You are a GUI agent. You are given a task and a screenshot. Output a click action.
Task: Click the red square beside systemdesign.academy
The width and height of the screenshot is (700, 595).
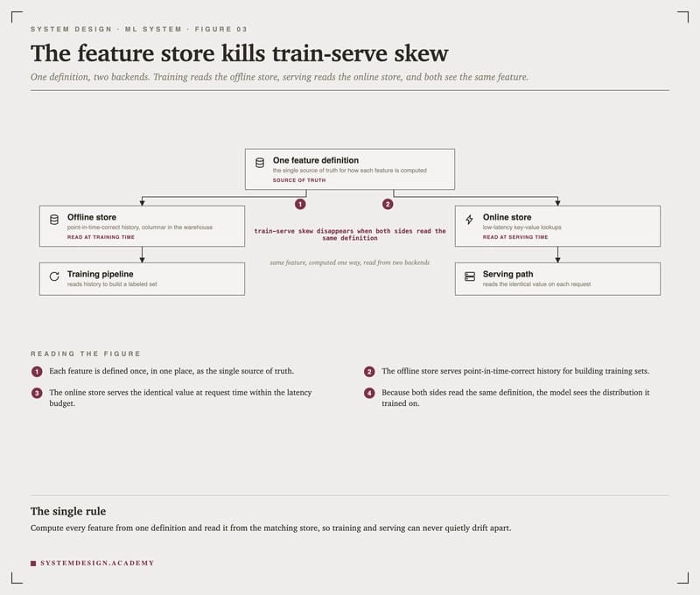33,563
